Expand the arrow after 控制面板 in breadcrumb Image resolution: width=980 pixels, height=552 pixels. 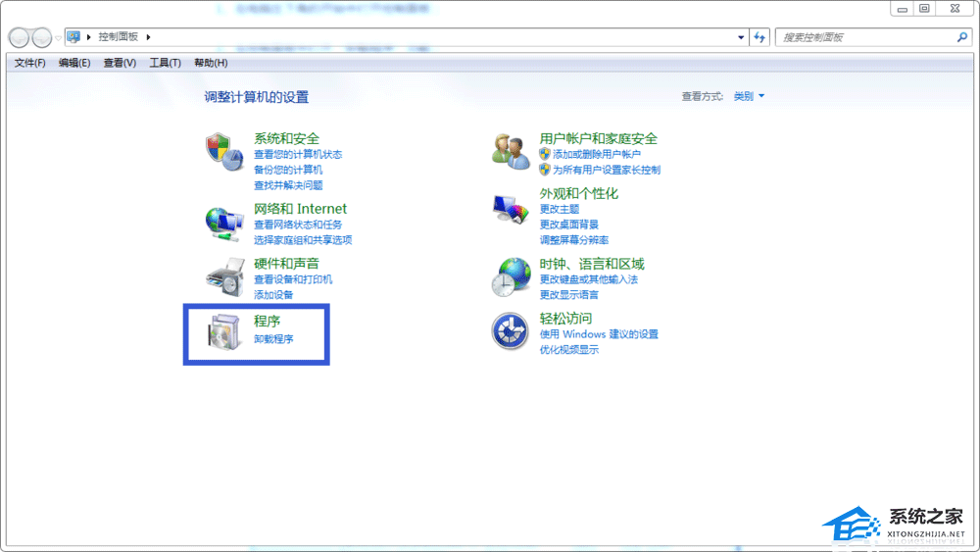(148, 37)
